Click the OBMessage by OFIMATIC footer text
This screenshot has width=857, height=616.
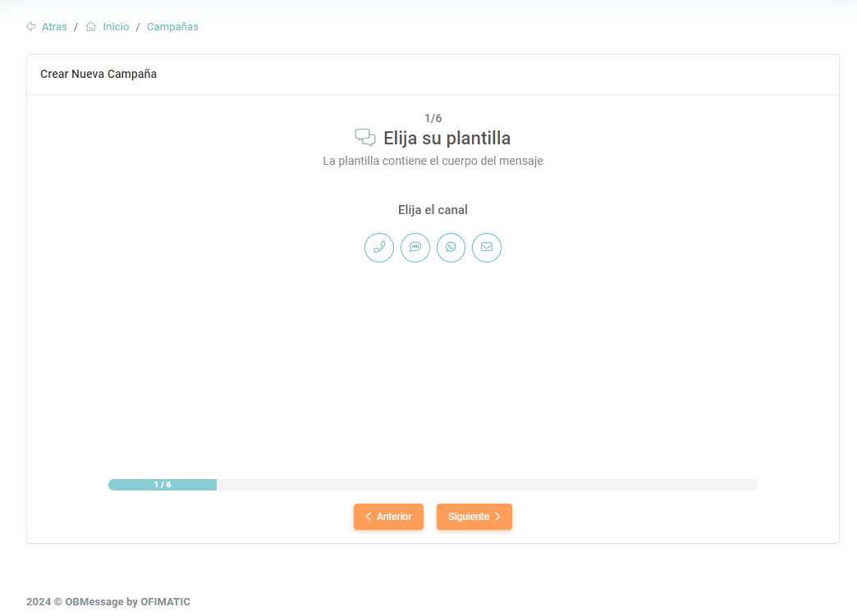coord(108,602)
